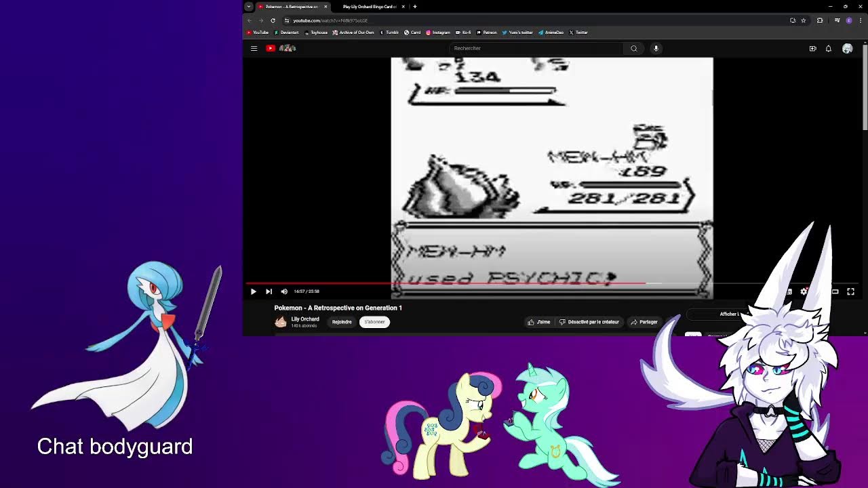Open a new browser tab

[x=415, y=7]
